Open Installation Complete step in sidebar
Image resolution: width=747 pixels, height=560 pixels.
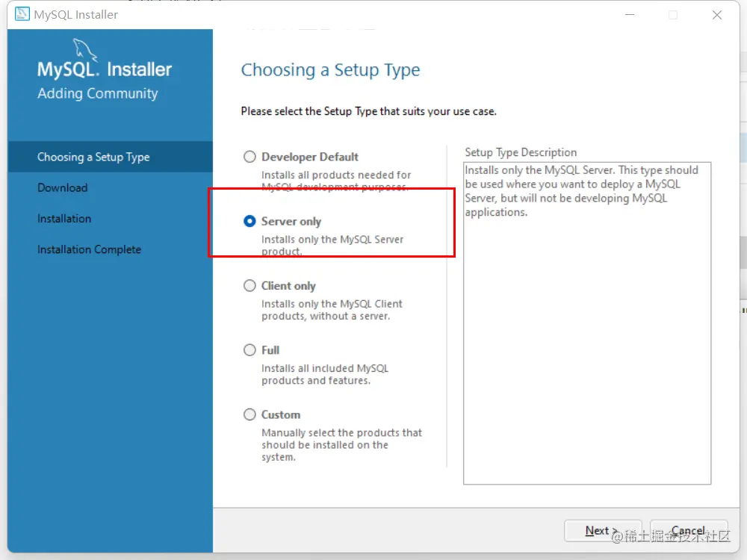[x=89, y=249]
